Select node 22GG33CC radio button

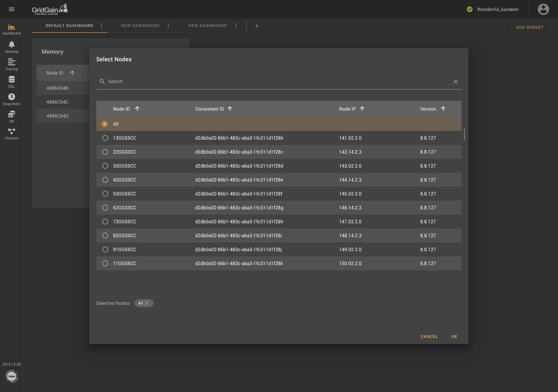105,152
